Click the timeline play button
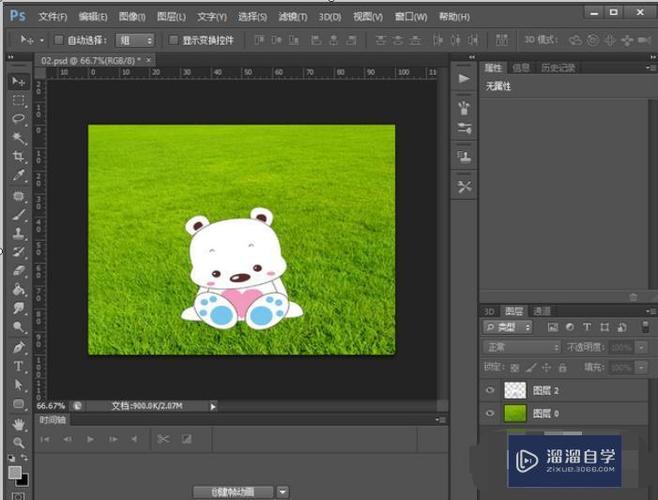658x500 pixels. click(x=89, y=439)
